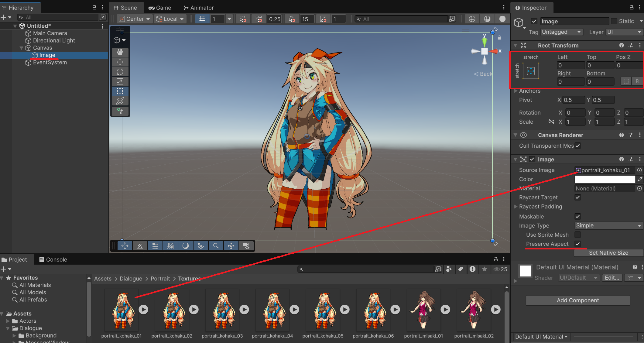The image size is (644, 343).
Task: Select the Rotate tool
Action: (x=120, y=72)
